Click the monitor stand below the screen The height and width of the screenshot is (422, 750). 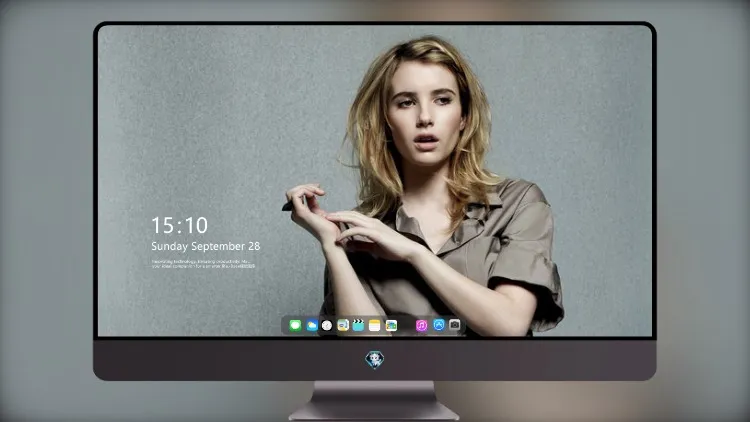[x=374, y=401]
